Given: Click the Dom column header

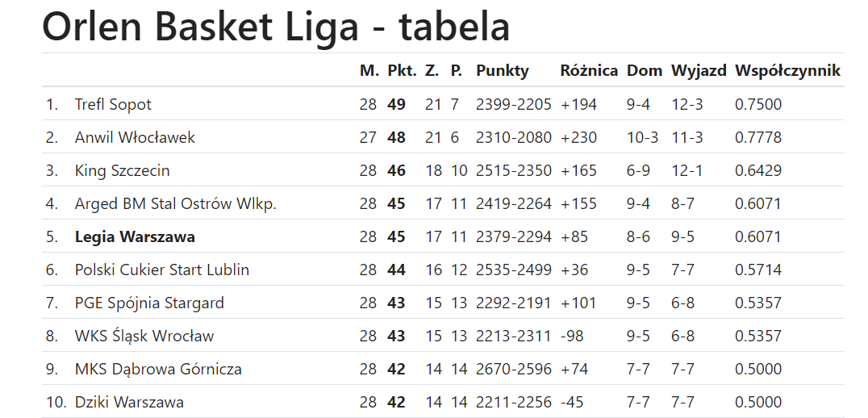Looking at the screenshot, I should pos(645,70).
